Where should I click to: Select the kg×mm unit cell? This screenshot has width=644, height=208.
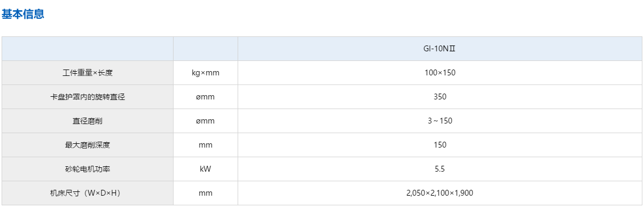[206, 73]
